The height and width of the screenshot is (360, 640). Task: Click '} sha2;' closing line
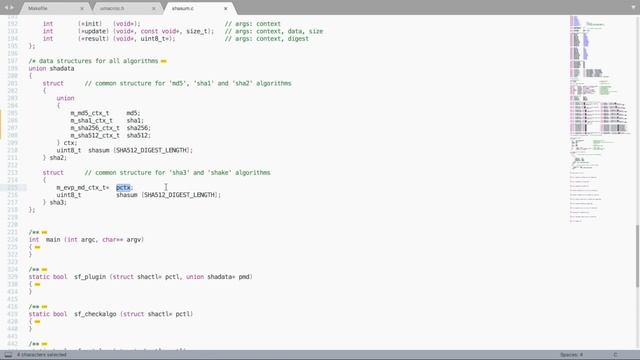55,158
